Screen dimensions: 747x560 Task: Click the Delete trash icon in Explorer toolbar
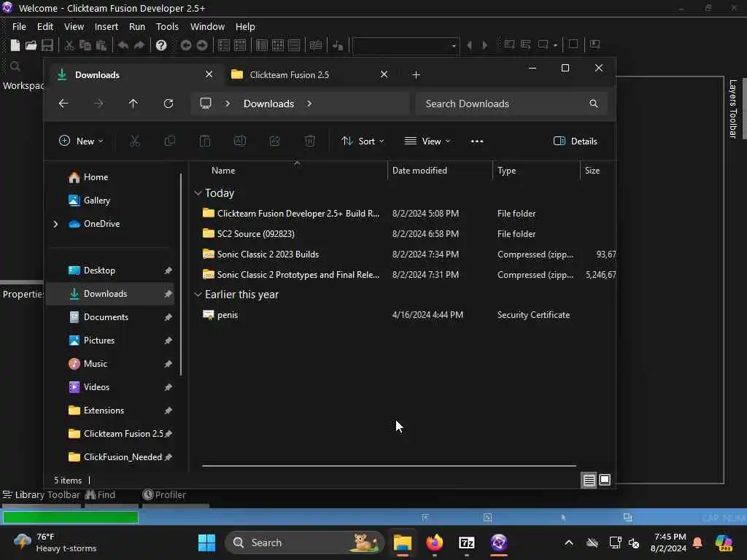click(x=309, y=141)
